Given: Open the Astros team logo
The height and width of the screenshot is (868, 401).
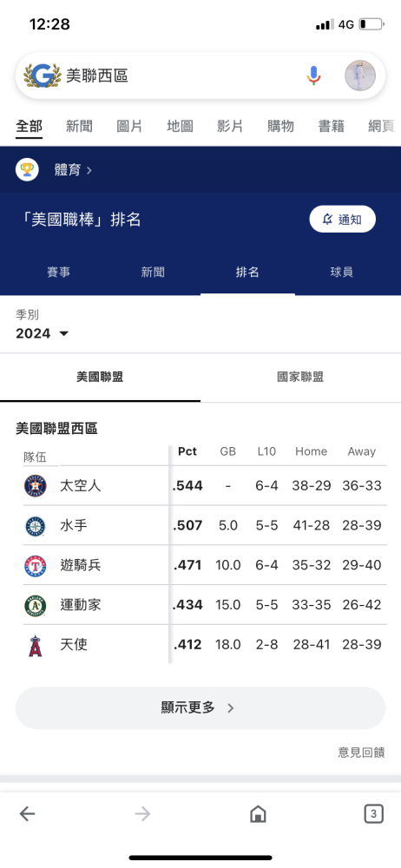Looking at the screenshot, I should (35, 485).
